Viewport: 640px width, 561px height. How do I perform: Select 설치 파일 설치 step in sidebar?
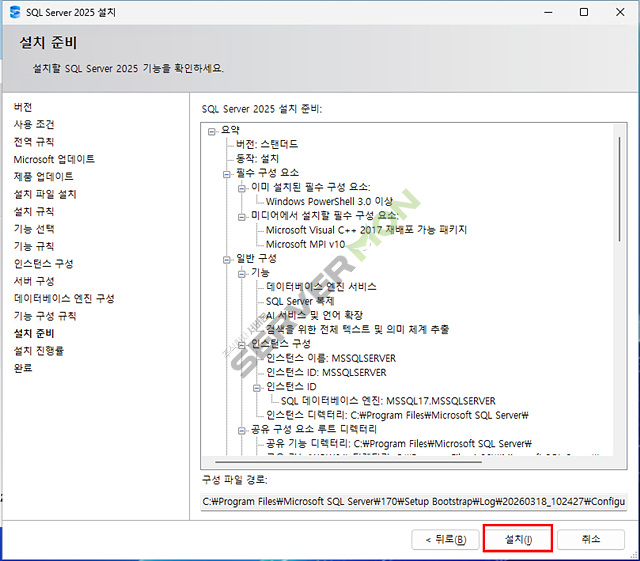tap(45, 194)
